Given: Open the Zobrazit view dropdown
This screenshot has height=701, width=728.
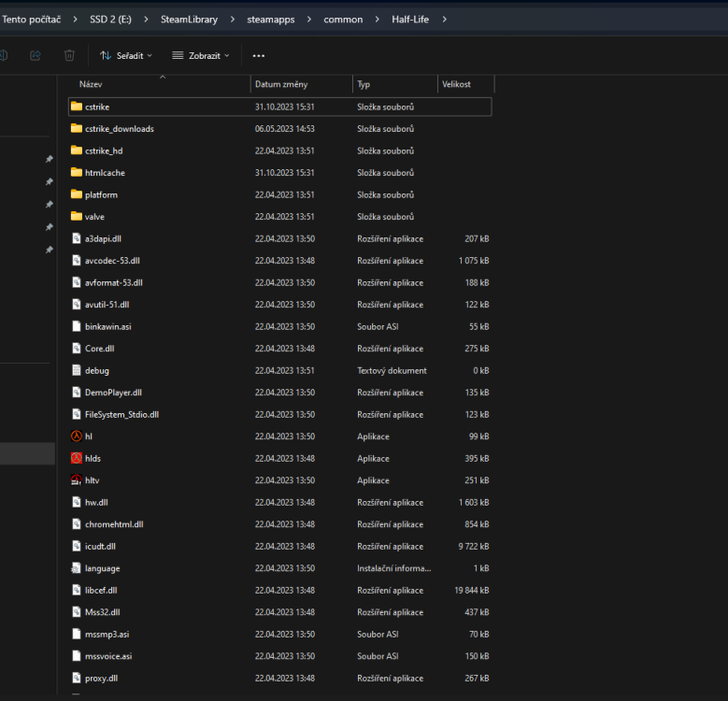Looking at the screenshot, I should coord(201,56).
